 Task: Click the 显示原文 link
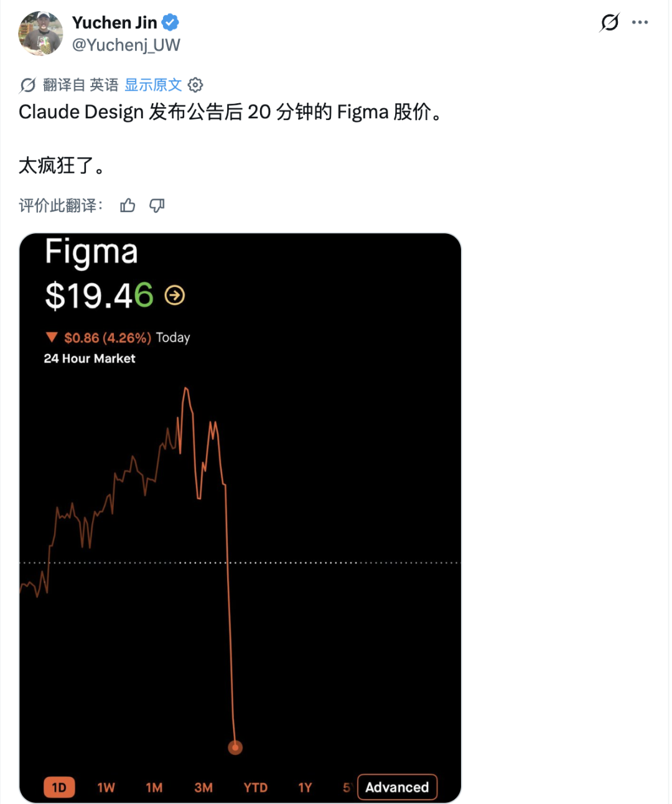[x=153, y=85]
